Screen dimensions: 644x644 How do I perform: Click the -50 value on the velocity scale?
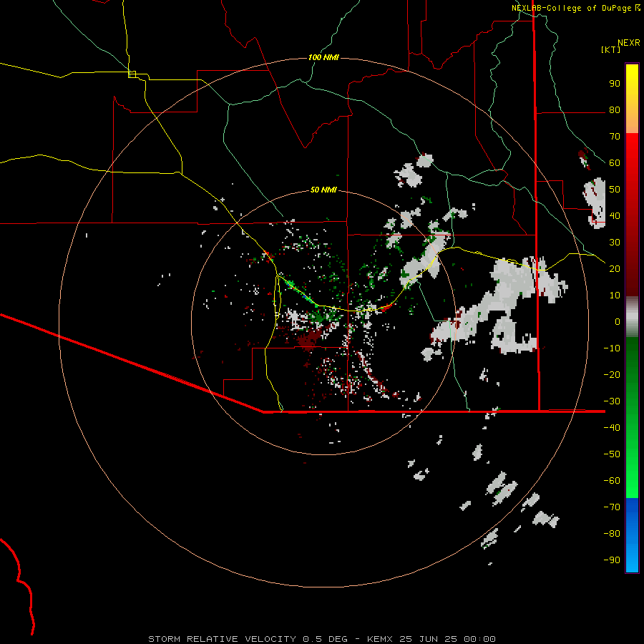coord(612,454)
